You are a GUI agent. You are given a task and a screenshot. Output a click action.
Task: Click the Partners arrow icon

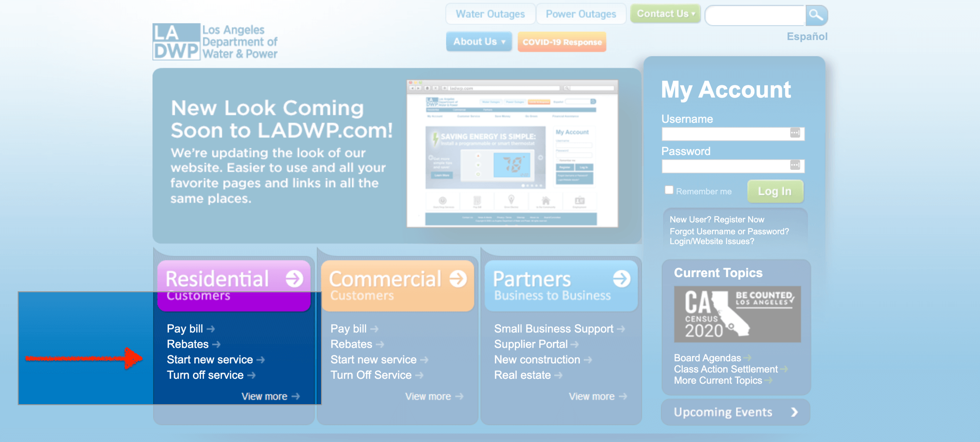tap(622, 278)
